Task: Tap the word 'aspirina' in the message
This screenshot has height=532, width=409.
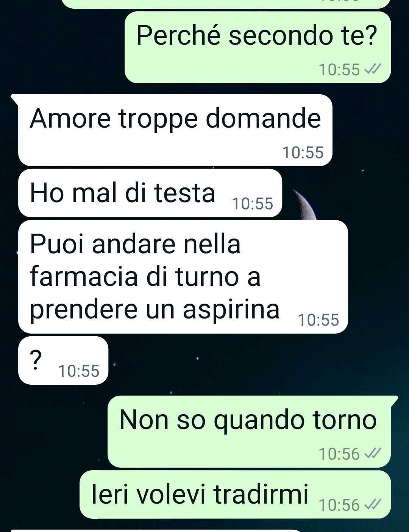Action: [x=231, y=310]
